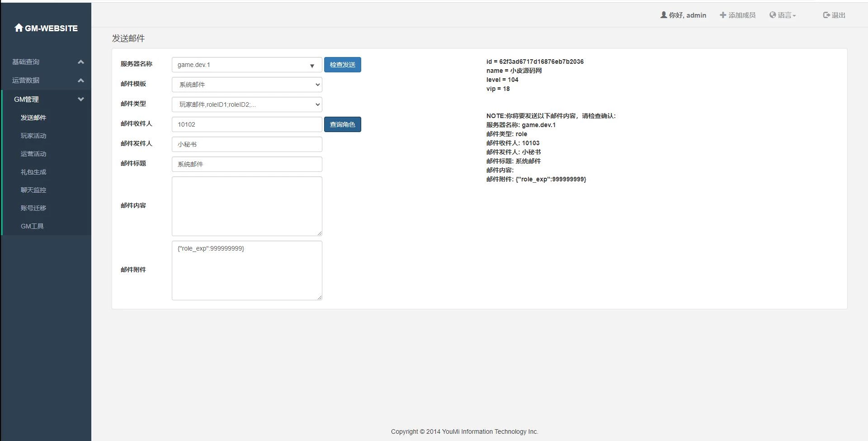The image size is (868, 441).
Task: Click the GM-WEBSITE home icon
Action: tap(19, 28)
